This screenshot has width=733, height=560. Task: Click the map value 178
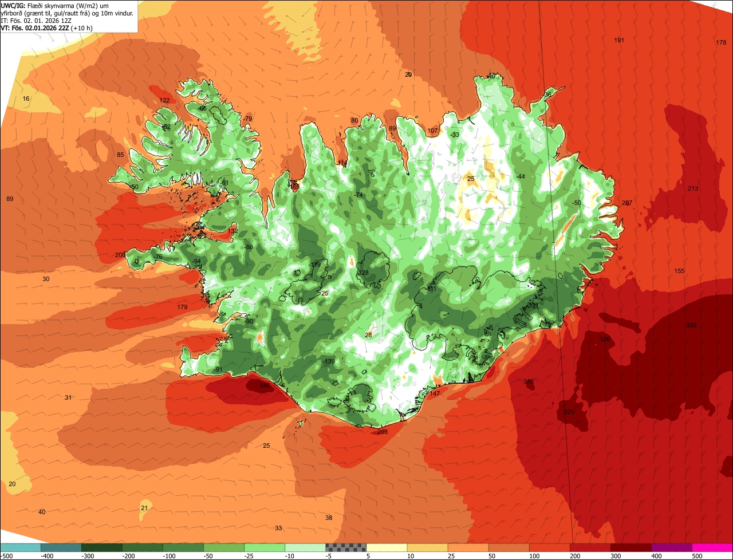coord(721,43)
